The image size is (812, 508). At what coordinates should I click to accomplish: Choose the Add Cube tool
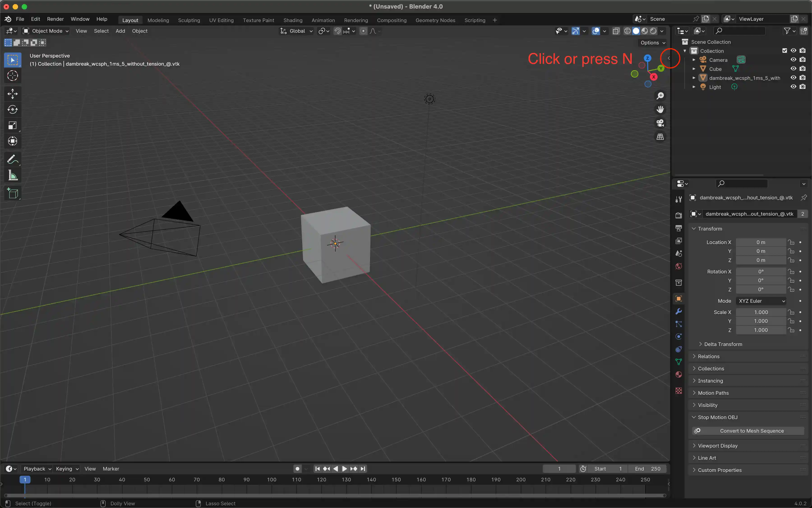pos(12,193)
